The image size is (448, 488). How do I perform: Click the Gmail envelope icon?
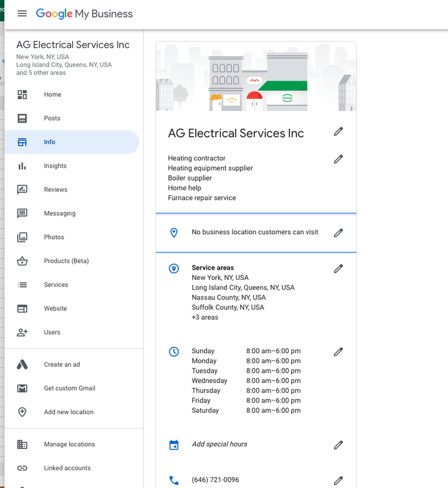tap(22, 389)
